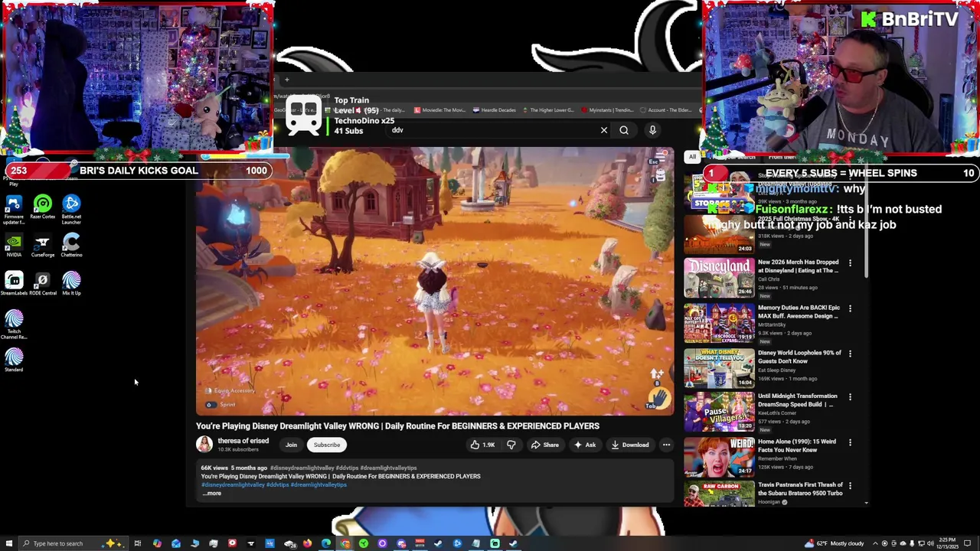Screen dimensions: 980x551
Task: Open options menu for Until Midnight Transformation video
Action: 850,396
